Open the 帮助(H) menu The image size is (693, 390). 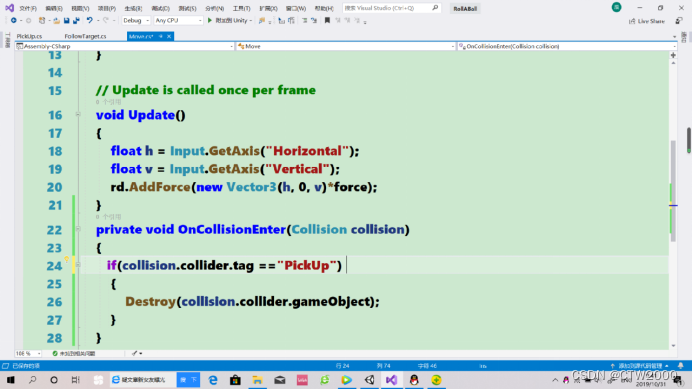coord(324,8)
